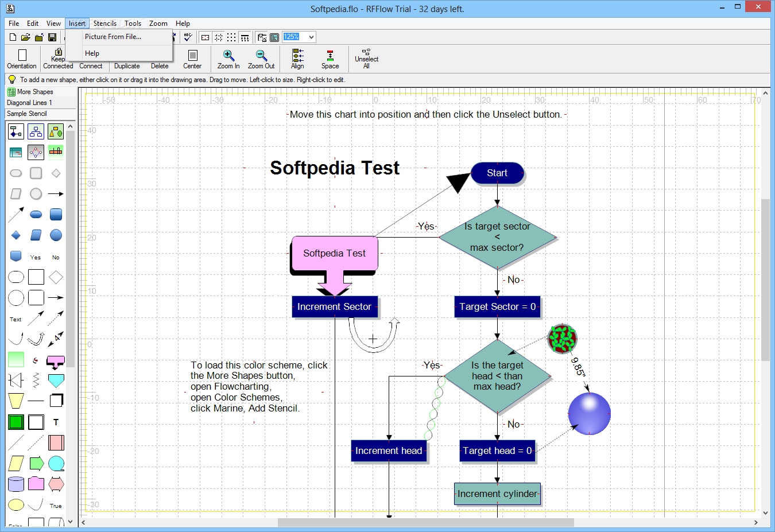Click the stencil panel scroll down arrow
This screenshot has width=775, height=532.
[71, 522]
